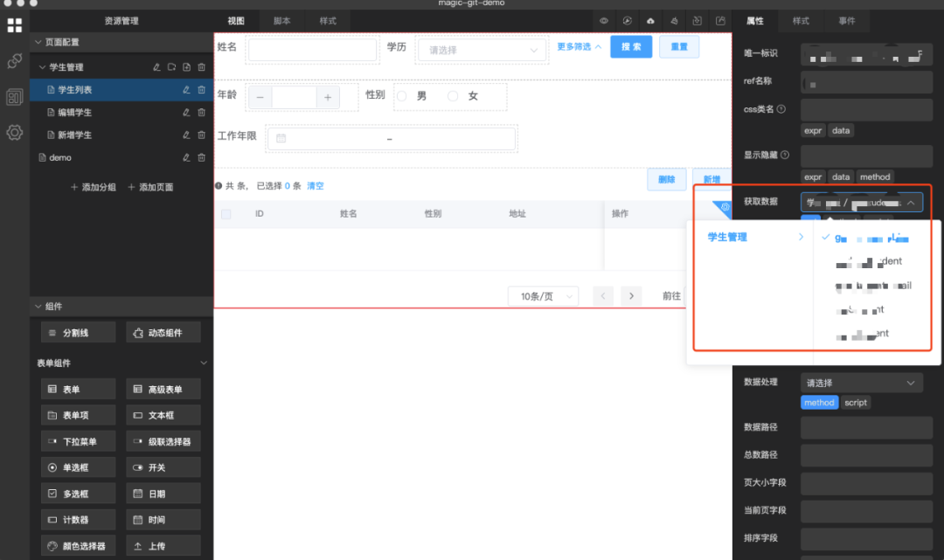Collapse the 表单组件 category chevron
The image size is (944, 560).
click(204, 363)
